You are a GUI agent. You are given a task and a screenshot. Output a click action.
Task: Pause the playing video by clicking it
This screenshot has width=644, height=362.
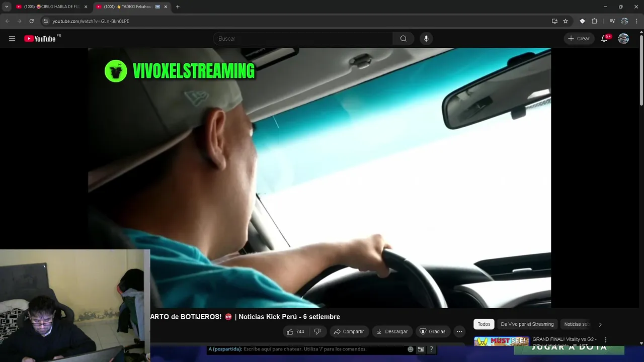coord(319,177)
